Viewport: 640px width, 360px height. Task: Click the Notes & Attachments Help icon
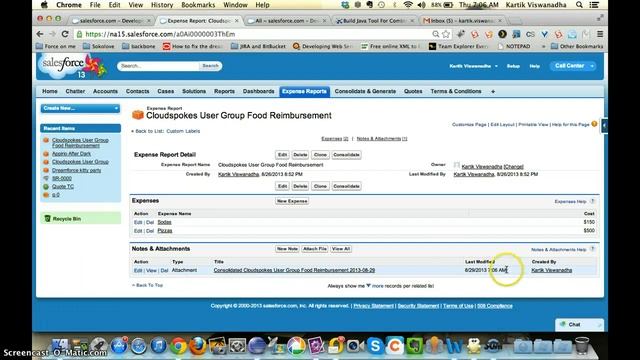(x=592, y=249)
